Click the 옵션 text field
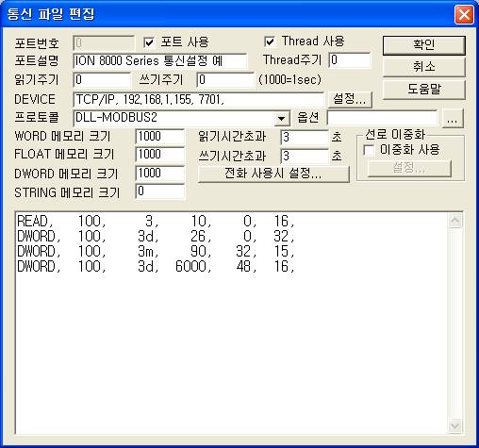Viewport: 479px width, 448px height. coord(382,118)
